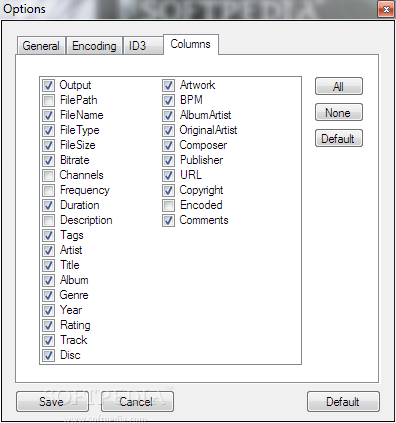396x423 pixels.
Task: Switch to the General tab
Action: (x=41, y=46)
